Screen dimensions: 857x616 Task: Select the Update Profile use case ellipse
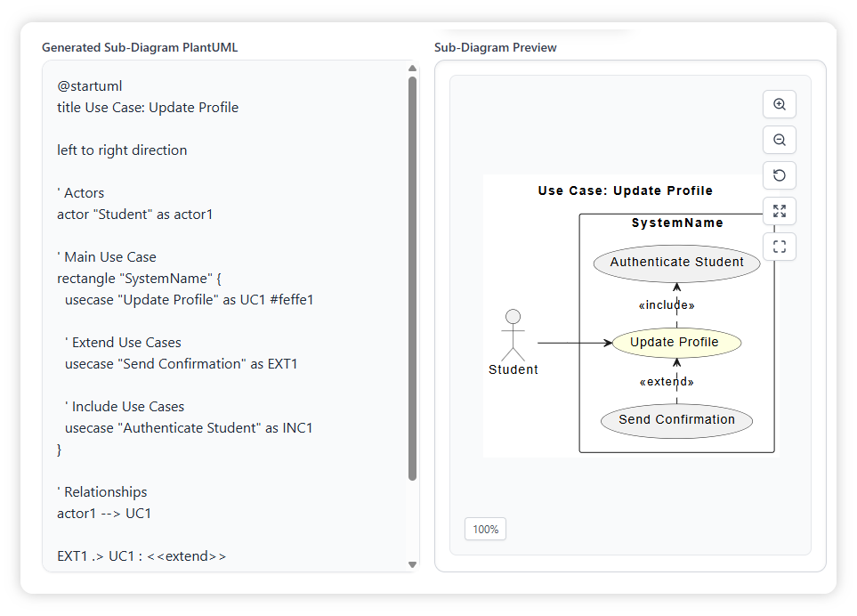click(x=676, y=343)
